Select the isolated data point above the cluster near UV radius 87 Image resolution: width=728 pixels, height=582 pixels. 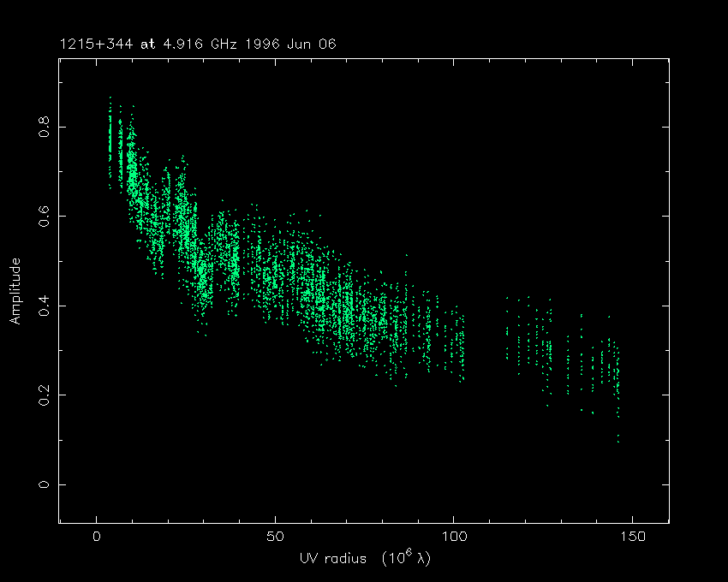point(407,254)
